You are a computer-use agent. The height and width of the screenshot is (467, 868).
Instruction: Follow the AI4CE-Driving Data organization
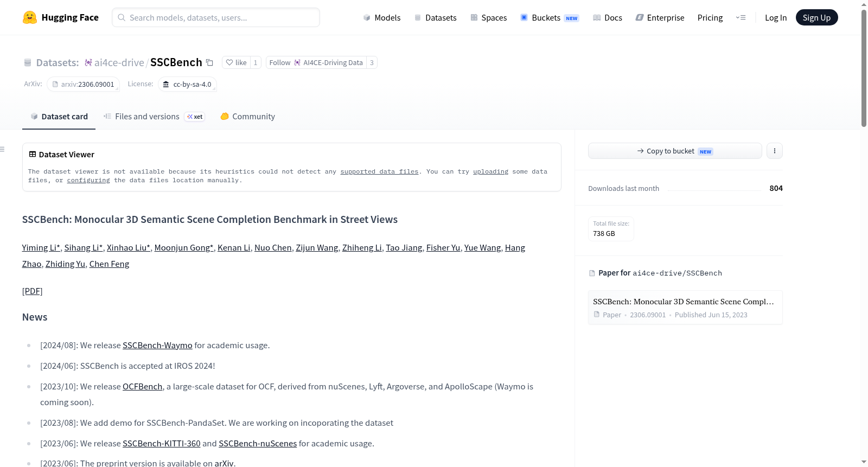[316, 62]
